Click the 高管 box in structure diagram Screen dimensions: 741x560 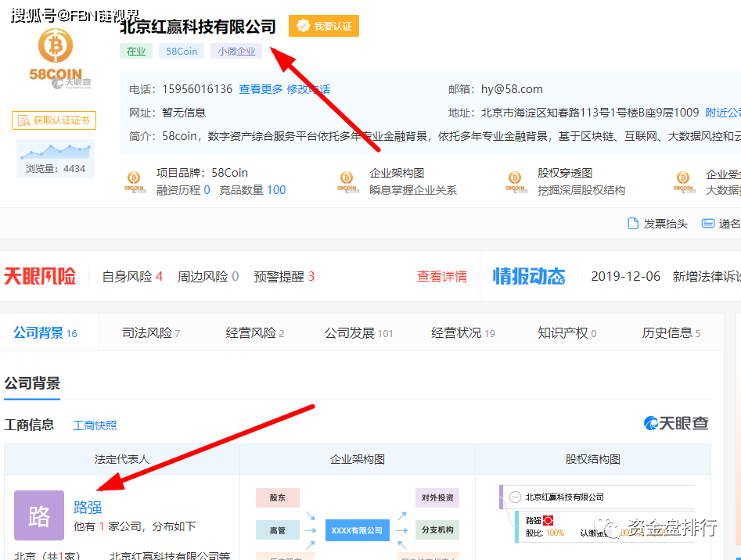(278, 529)
